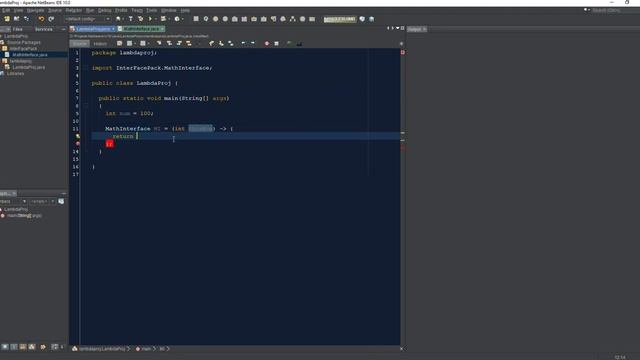Click the Profile Project toolbar icon
Screen dimensions: 640x360
177,19
